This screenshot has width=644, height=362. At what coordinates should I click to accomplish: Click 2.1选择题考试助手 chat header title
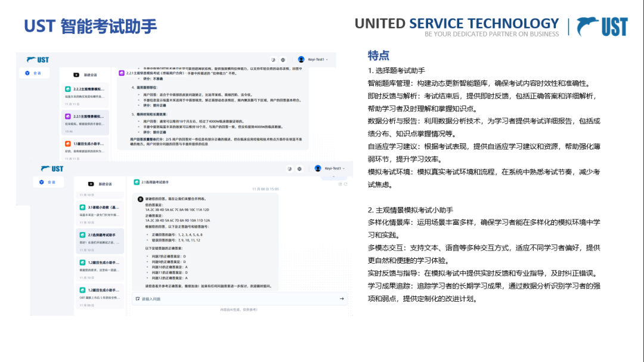155,182
